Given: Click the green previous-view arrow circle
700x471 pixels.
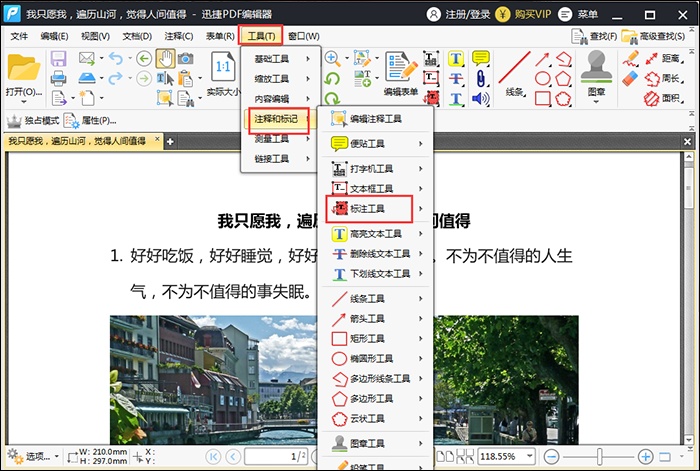Looking at the screenshot, I should [x=144, y=58].
